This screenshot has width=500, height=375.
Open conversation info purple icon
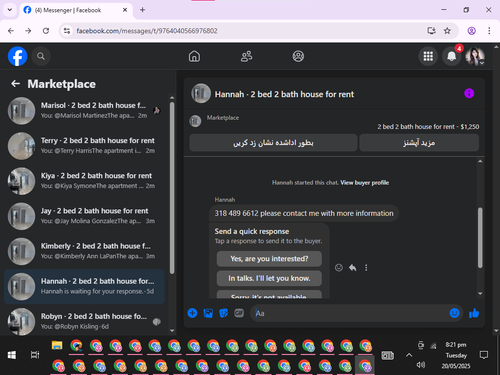[x=469, y=93]
